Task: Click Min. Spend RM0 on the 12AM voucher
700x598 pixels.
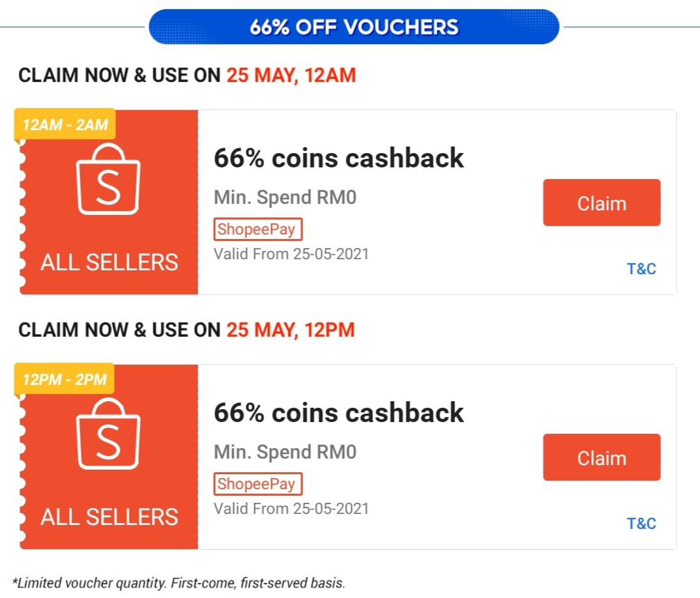Action: tap(285, 197)
